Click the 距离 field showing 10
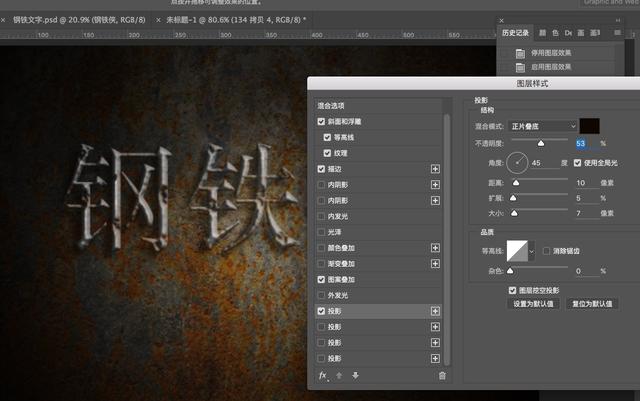The image size is (640, 401). pyautogui.click(x=586, y=183)
